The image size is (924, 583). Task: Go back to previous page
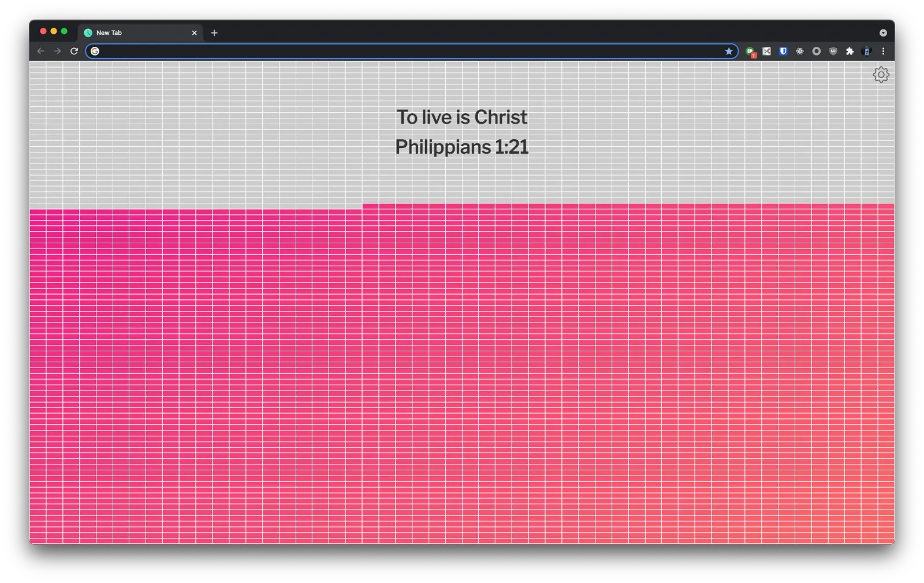pos(40,51)
